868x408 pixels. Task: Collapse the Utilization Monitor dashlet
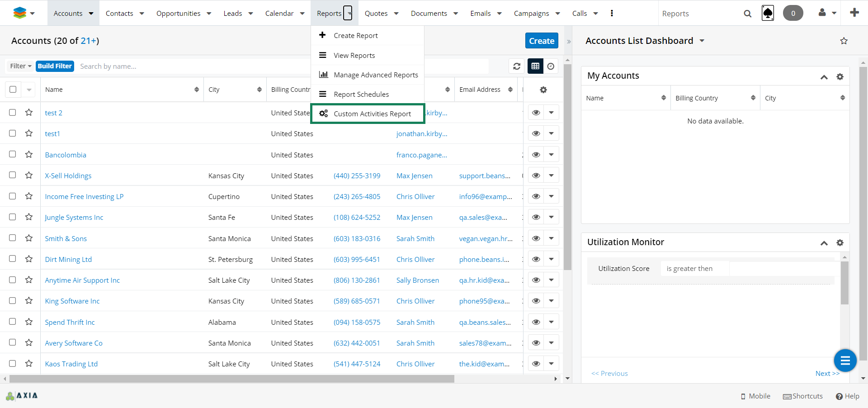[824, 243]
